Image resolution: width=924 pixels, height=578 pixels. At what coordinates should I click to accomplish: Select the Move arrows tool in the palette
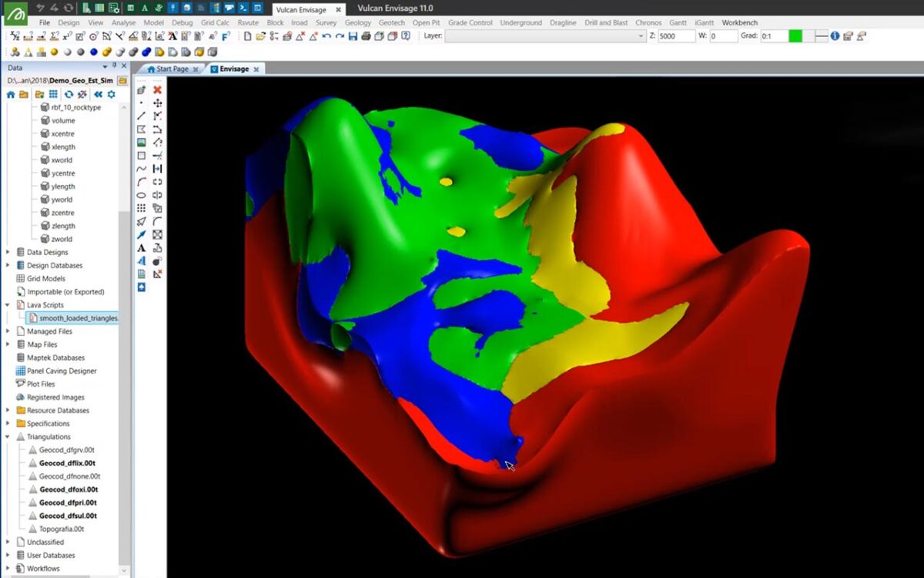pos(158,103)
